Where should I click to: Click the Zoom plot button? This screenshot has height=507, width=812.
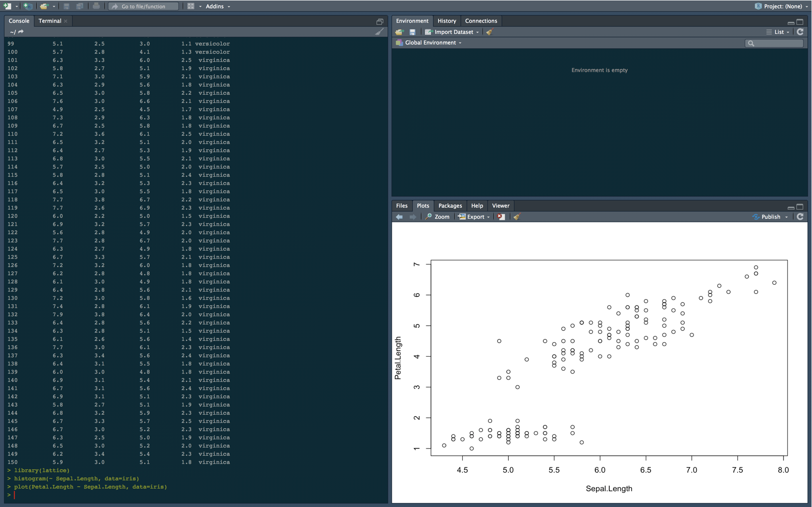click(x=438, y=217)
